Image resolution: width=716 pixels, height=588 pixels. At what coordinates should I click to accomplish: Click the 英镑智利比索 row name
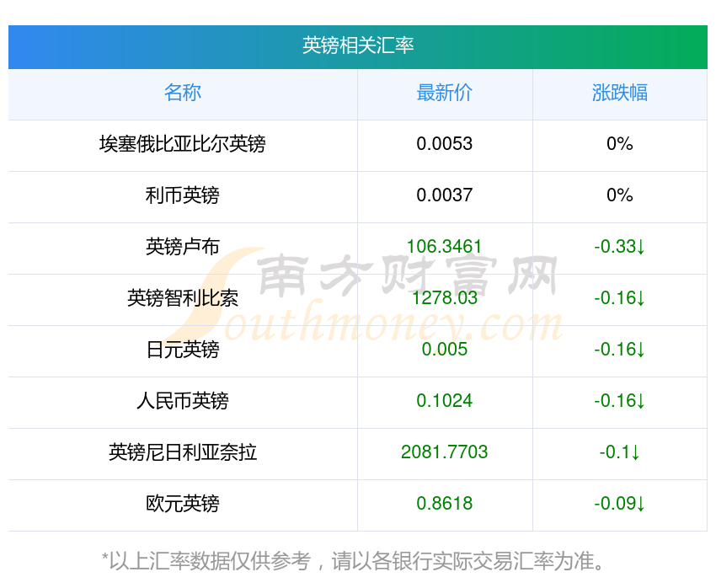(183, 298)
